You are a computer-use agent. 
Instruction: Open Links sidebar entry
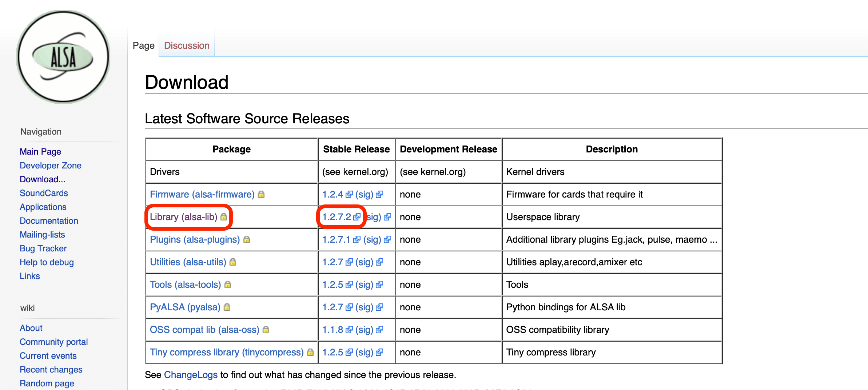click(30, 276)
